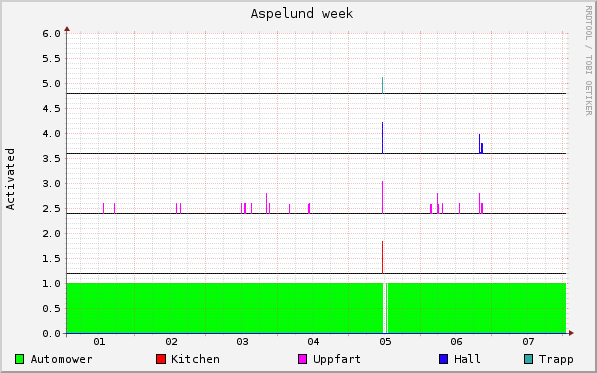Click the x-axis label 07
This screenshot has width=597, height=373.
coord(528,342)
